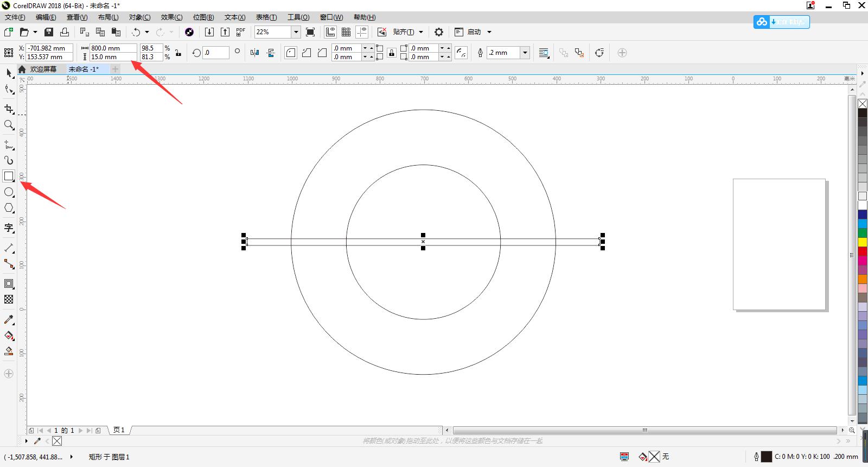Click the Save icon in the toolbar
Image resolution: width=868 pixels, height=467 pixels.
49,32
